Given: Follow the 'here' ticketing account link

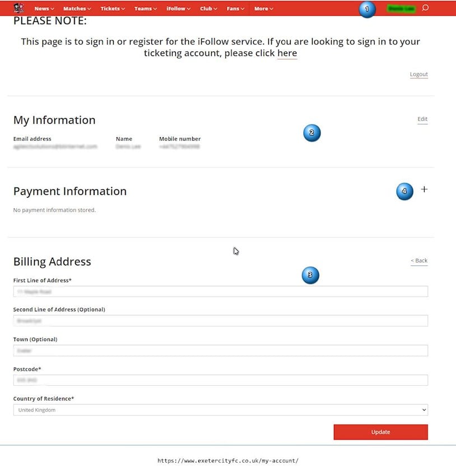Looking at the screenshot, I should 287,53.
